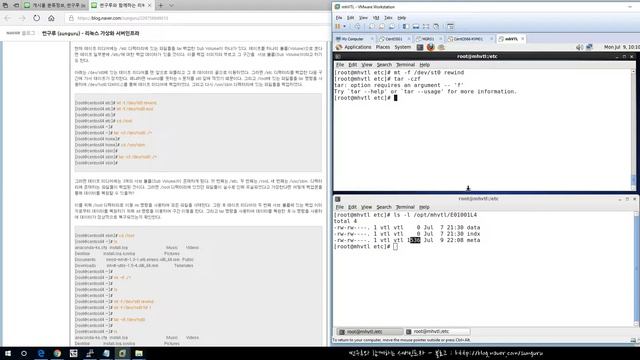The image size is (640, 360).
Task: Click the VMware take snapshot icon
Action: point(371,27)
